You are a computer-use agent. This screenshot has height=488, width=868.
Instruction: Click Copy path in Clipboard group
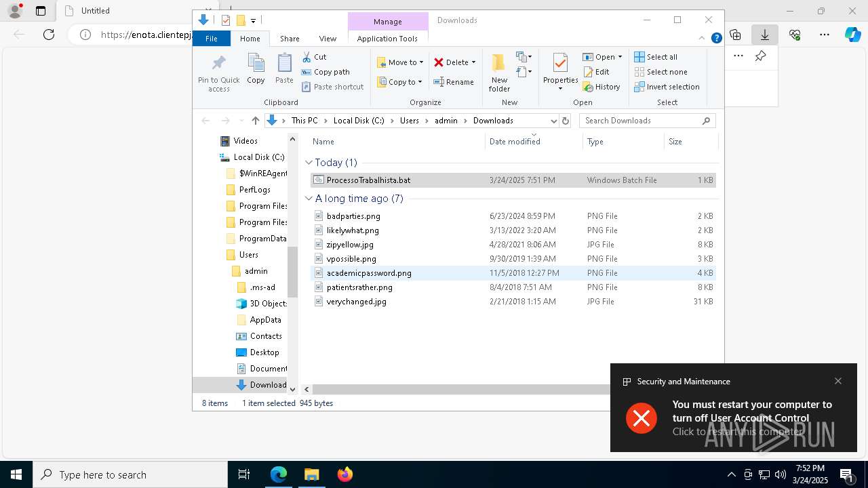(325, 72)
